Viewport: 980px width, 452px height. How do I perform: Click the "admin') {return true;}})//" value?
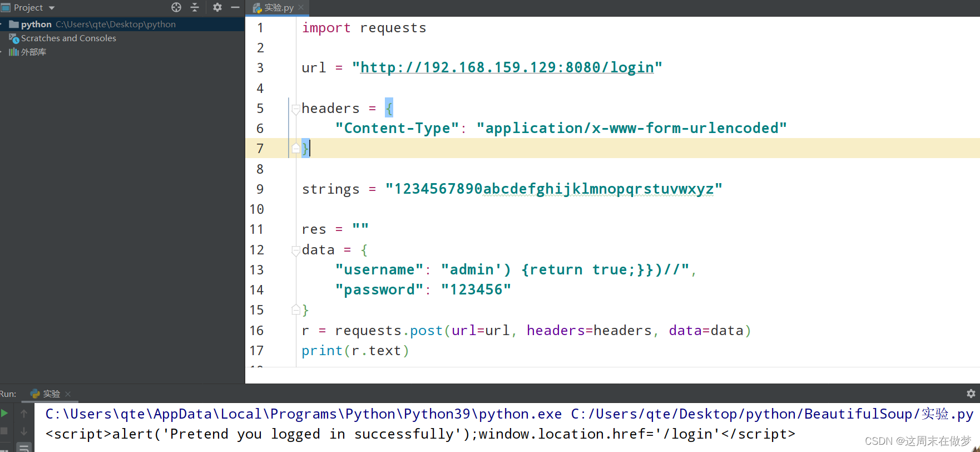565,270
